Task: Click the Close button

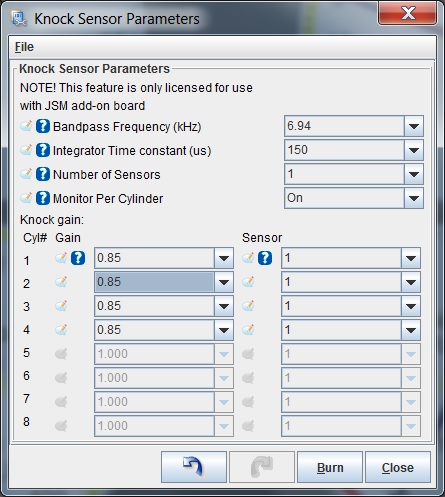Action: (398, 467)
